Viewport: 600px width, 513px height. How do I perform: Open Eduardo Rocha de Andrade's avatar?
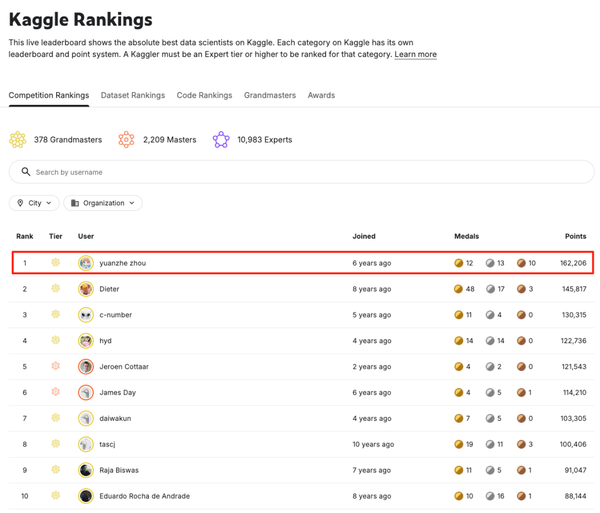tap(86, 496)
